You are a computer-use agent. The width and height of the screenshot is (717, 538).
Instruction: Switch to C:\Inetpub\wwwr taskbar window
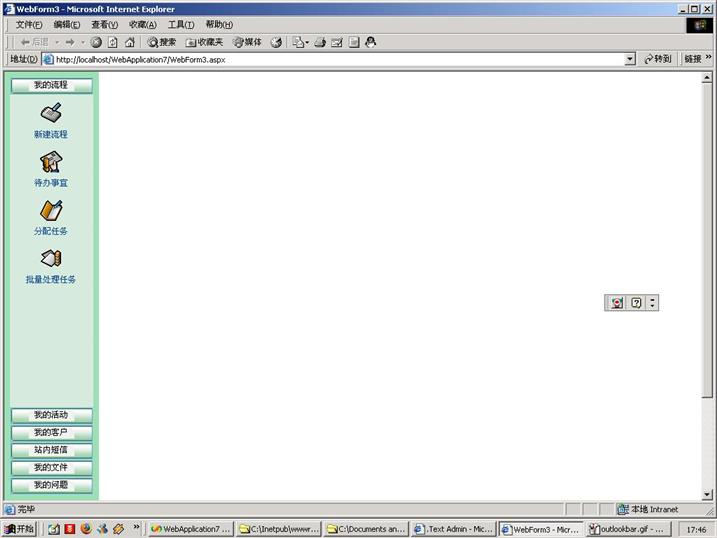tap(279, 529)
